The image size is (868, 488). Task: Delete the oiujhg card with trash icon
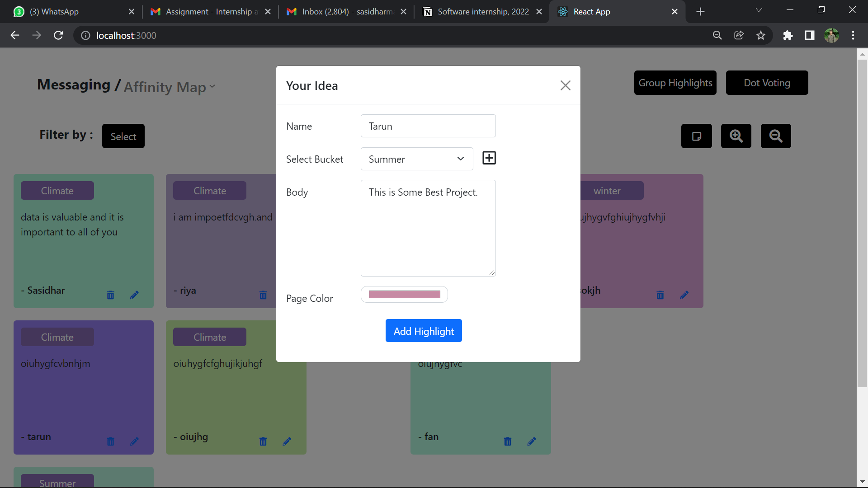pyautogui.click(x=263, y=441)
